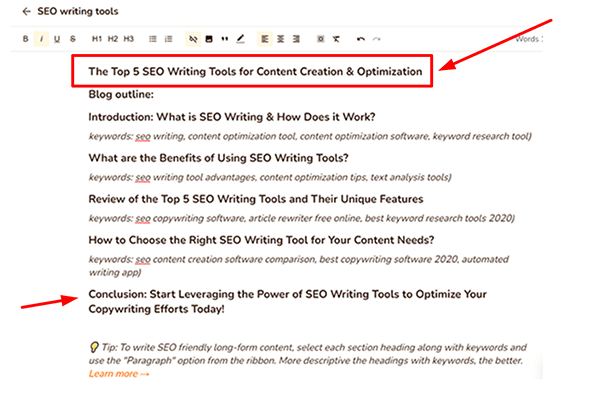
Task: Click the lightbulb tip icon
Action: [94, 347]
